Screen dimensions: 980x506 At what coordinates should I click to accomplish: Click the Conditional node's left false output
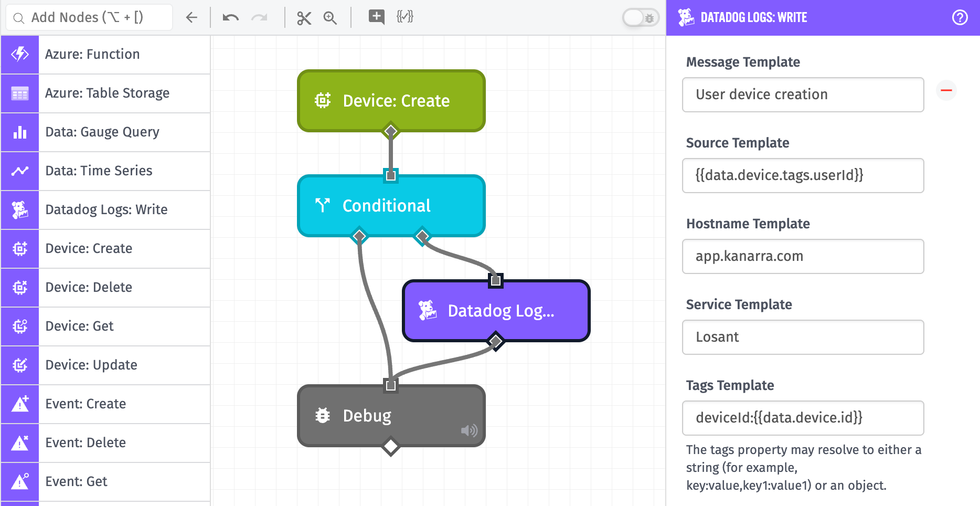point(359,237)
